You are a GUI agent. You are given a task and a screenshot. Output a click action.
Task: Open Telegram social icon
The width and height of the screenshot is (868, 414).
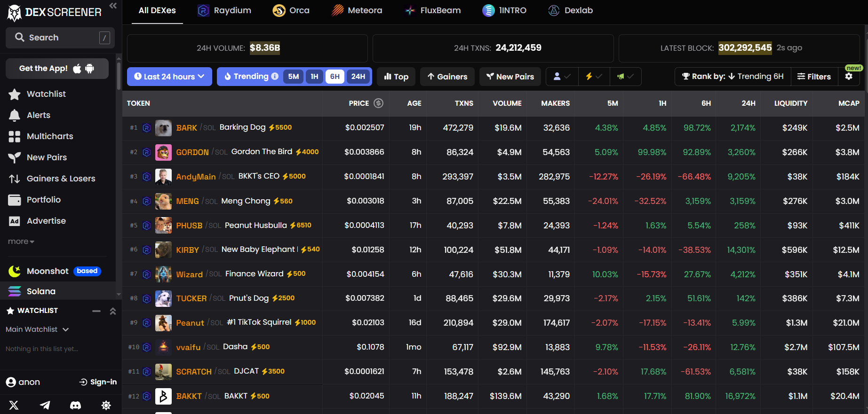click(x=45, y=405)
